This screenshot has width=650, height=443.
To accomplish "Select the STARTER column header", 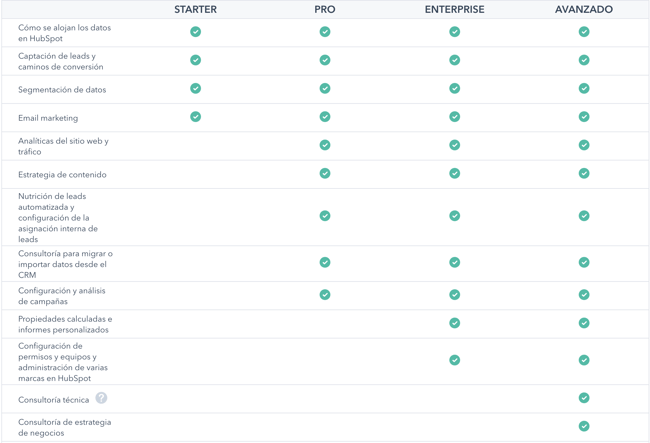I will [196, 10].
